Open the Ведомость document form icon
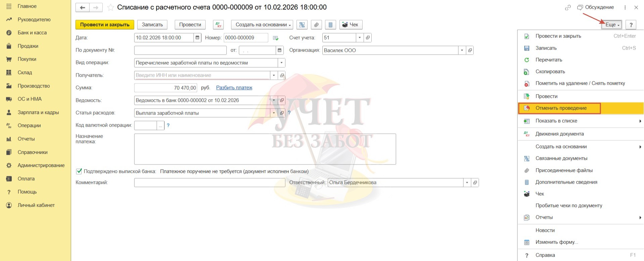This screenshot has height=261, width=644. 282,100
